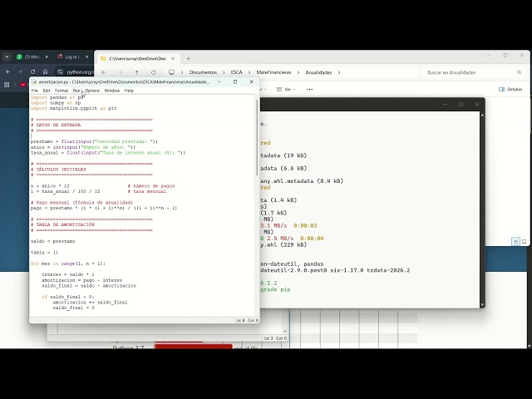Screen dimensions: 532x399
Task: Go forward in File Explorer
Action: [x=121, y=72]
